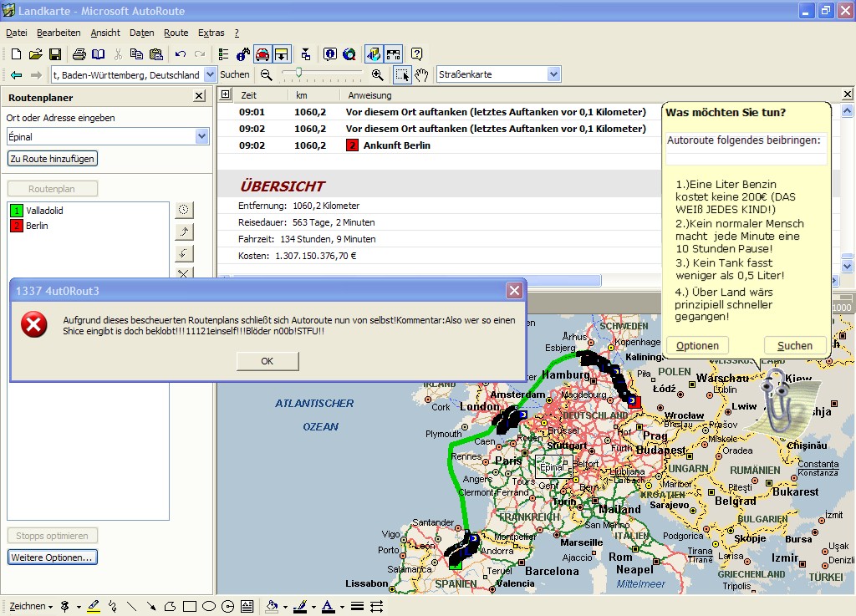Click the globe with magnifier icon
Image resolution: width=856 pixels, height=616 pixels.
click(x=349, y=54)
